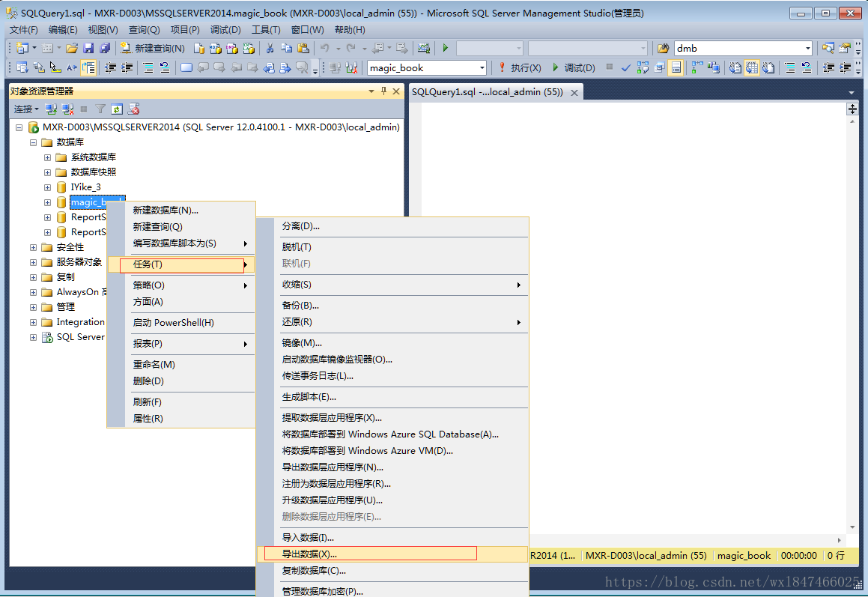This screenshot has width=868, height=597.
Task: Open the 连接 dropdown in Object Explorer
Action: coord(26,109)
